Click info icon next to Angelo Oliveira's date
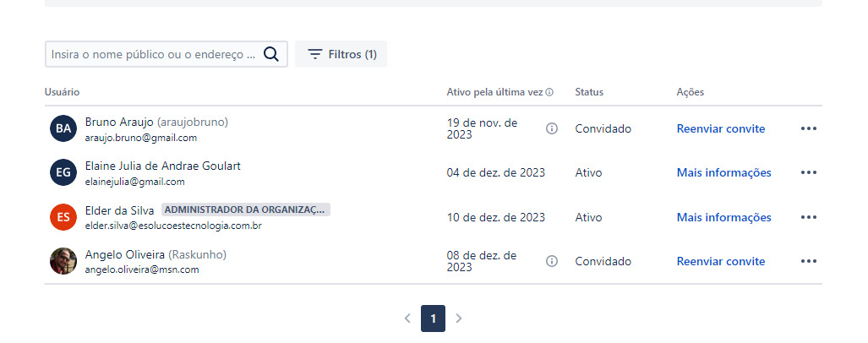Screen dimensions: 868x343 click(x=552, y=261)
